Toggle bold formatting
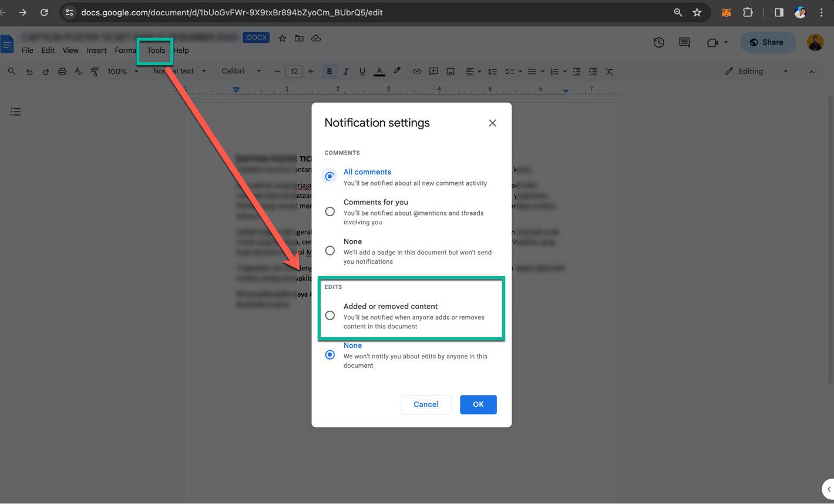This screenshot has height=504, width=834. (x=329, y=71)
